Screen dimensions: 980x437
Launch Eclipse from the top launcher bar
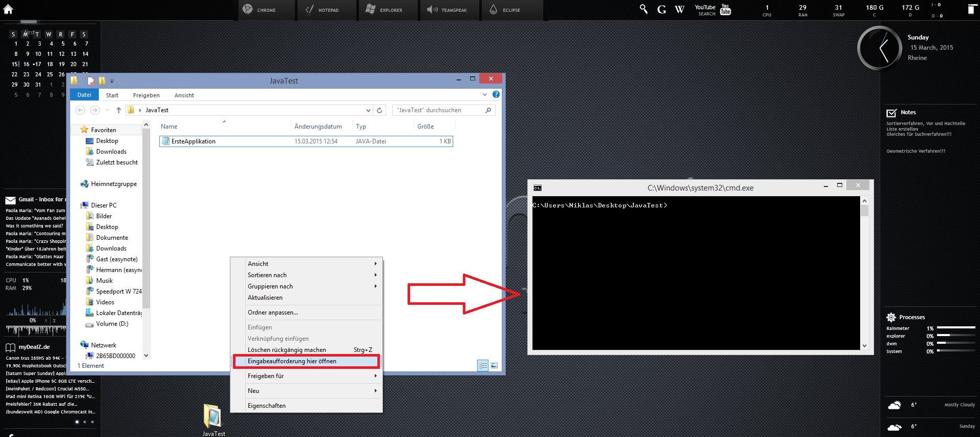point(505,10)
